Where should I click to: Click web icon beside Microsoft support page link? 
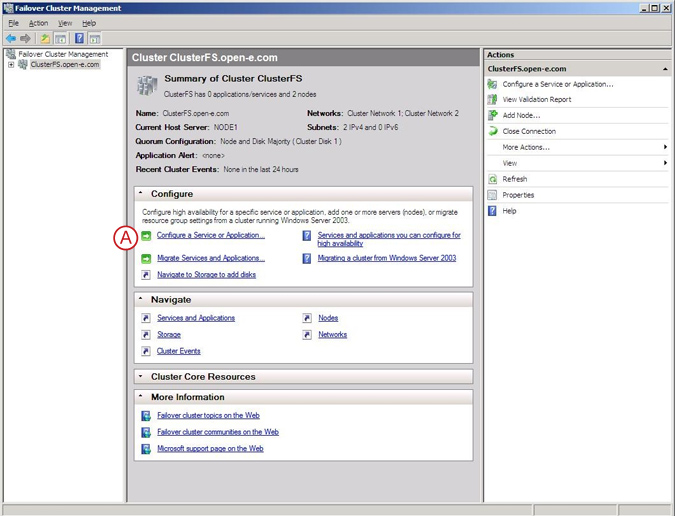[146, 449]
